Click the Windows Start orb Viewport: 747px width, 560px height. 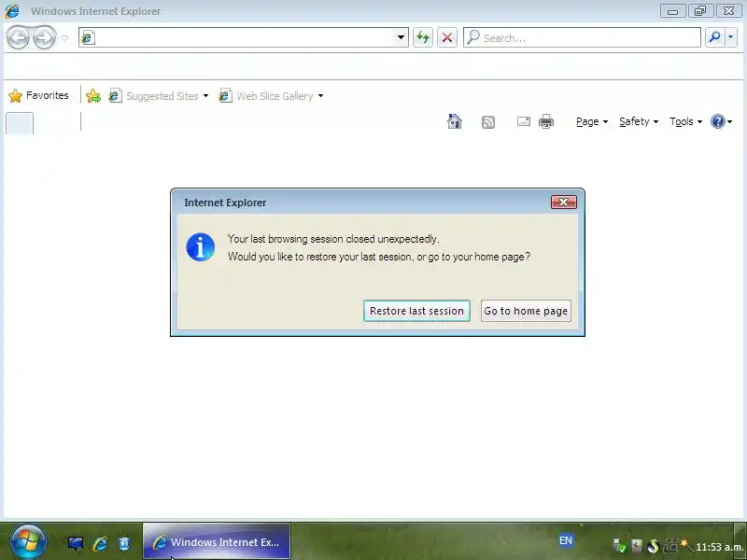[x=28, y=541]
